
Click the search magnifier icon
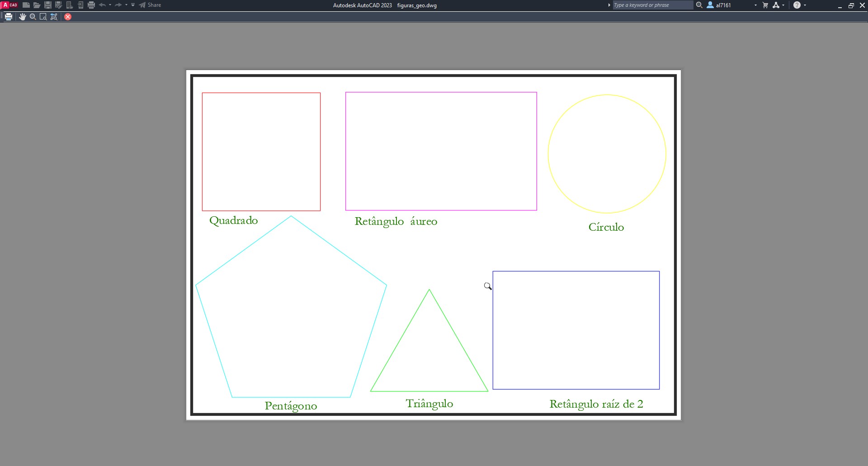click(x=699, y=5)
